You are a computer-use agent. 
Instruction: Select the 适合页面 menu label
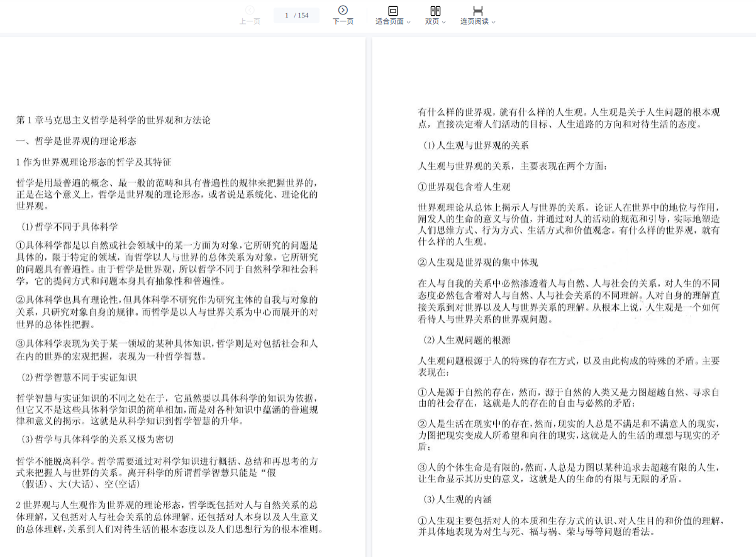pos(389,21)
